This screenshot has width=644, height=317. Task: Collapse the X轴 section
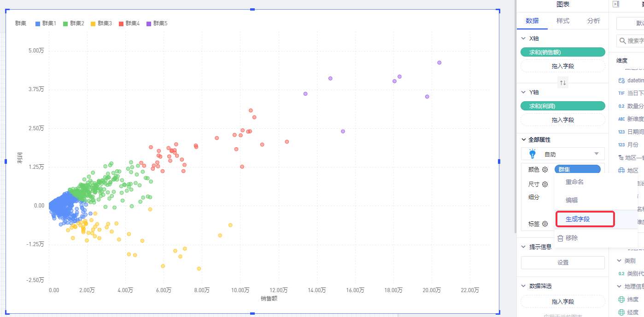pos(523,39)
